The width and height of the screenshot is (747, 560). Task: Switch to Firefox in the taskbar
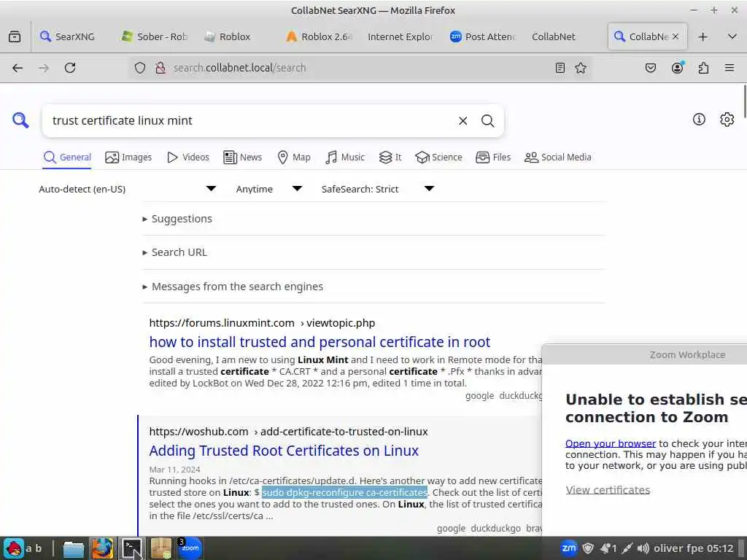102,548
